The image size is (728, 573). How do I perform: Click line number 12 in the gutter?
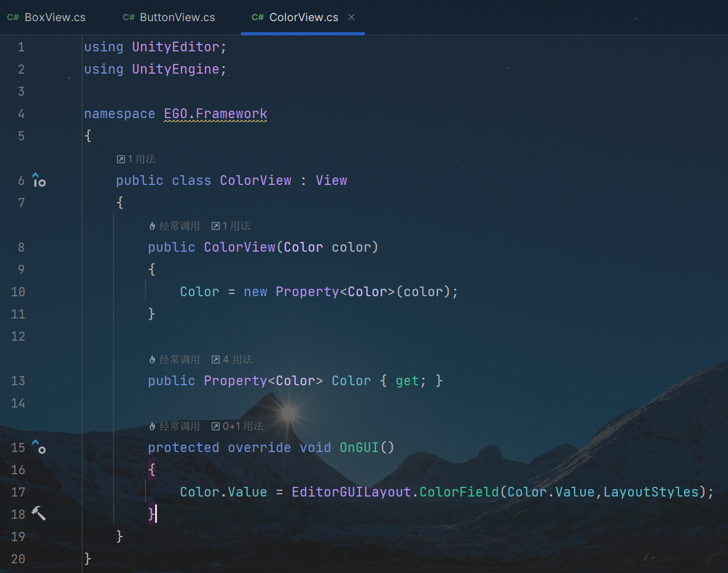click(x=18, y=336)
